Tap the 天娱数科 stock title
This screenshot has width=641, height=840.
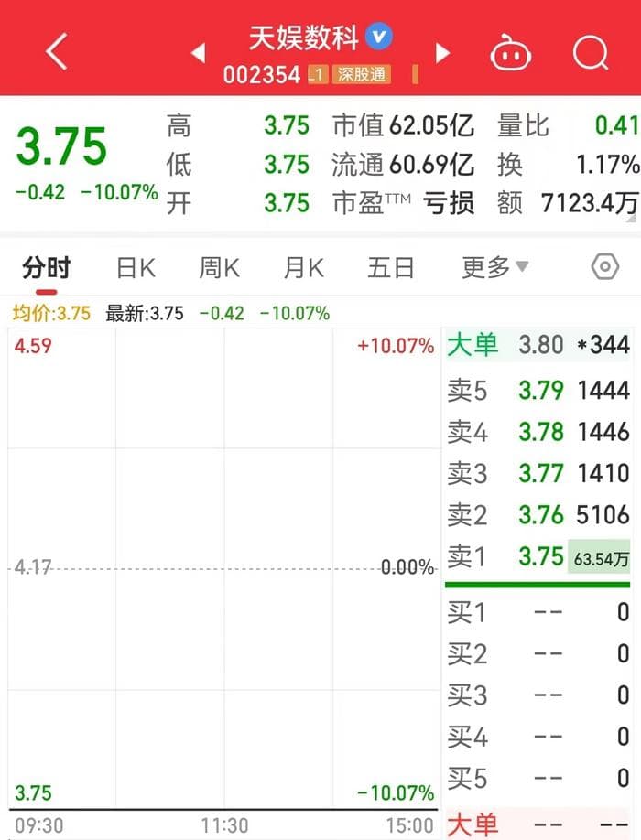pyautogui.click(x=305, y=38)
